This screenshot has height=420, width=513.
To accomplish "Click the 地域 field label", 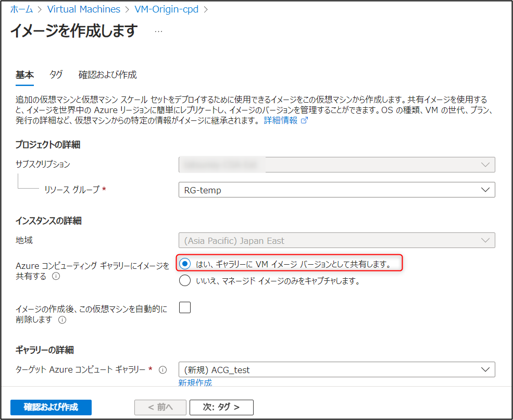I will pyautogui.click(x=24, y=240).
